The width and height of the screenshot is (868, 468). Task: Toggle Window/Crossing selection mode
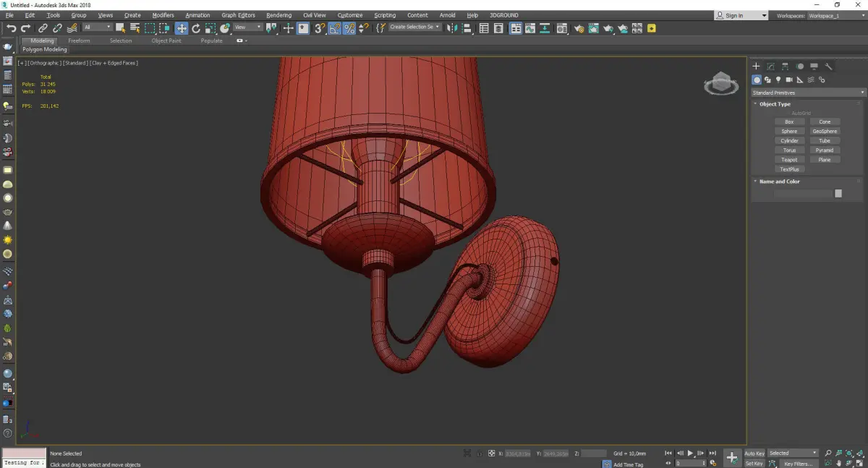tap(164, 28)
